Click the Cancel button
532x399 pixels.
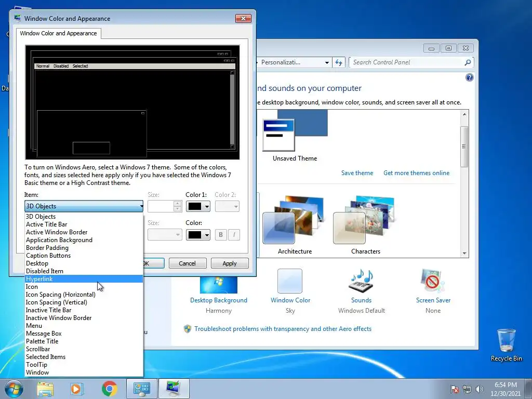coord(187,263)
